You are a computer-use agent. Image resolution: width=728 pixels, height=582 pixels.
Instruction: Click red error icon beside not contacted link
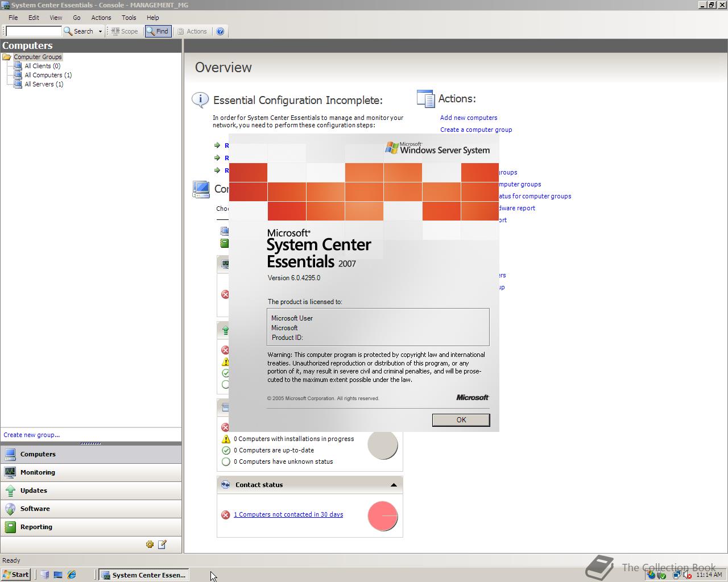(x=226, y=515)
